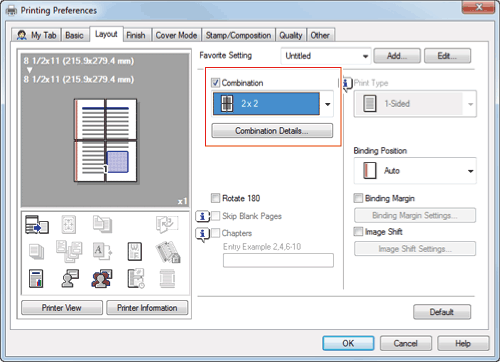The image size is (500, 362).
Task: Click the 2x2 page layout preview thumbnail
Action: click(x=105, y=140)
